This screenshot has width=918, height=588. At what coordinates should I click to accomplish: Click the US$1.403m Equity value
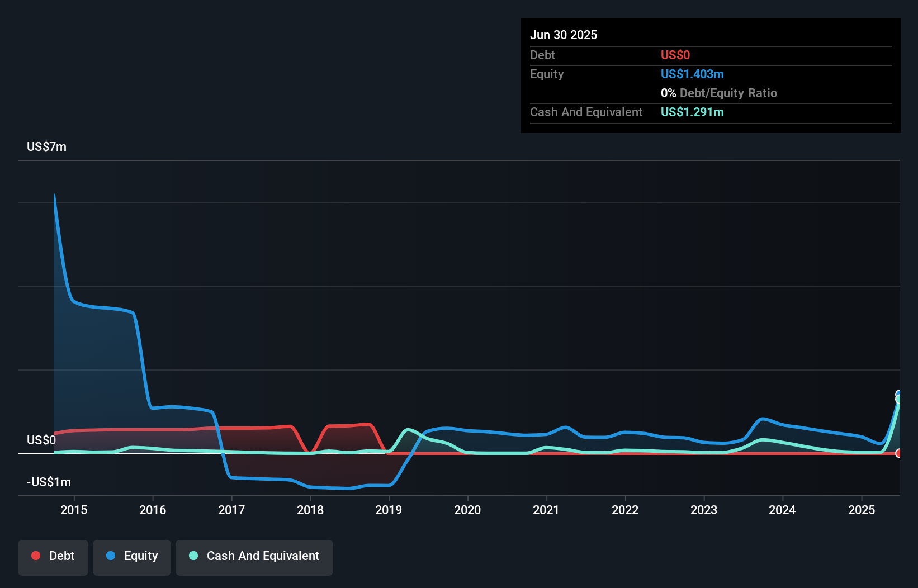692,74
